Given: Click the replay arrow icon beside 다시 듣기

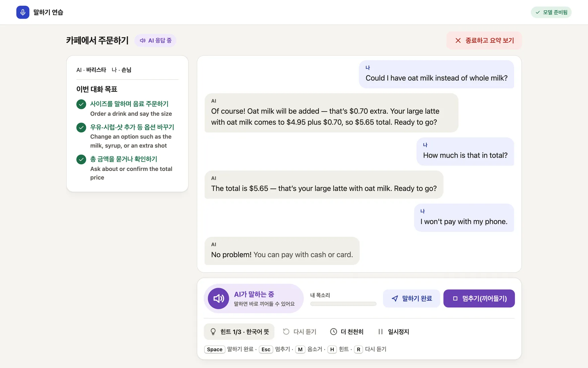Looking at the screenshot, I should tap(286, 332).
